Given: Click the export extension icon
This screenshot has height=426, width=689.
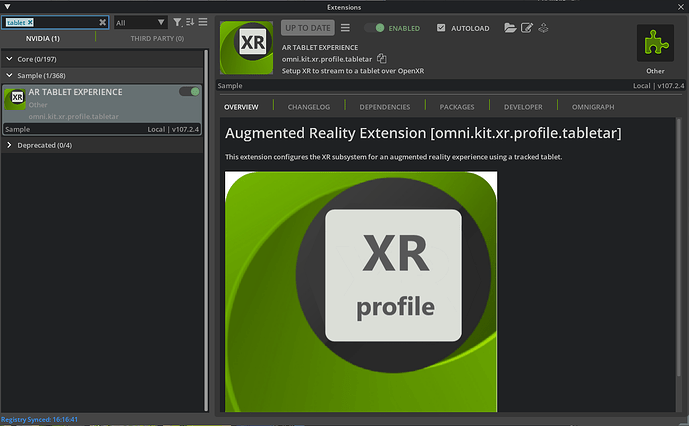Looking at the screenshot, I should coord(544,28).
